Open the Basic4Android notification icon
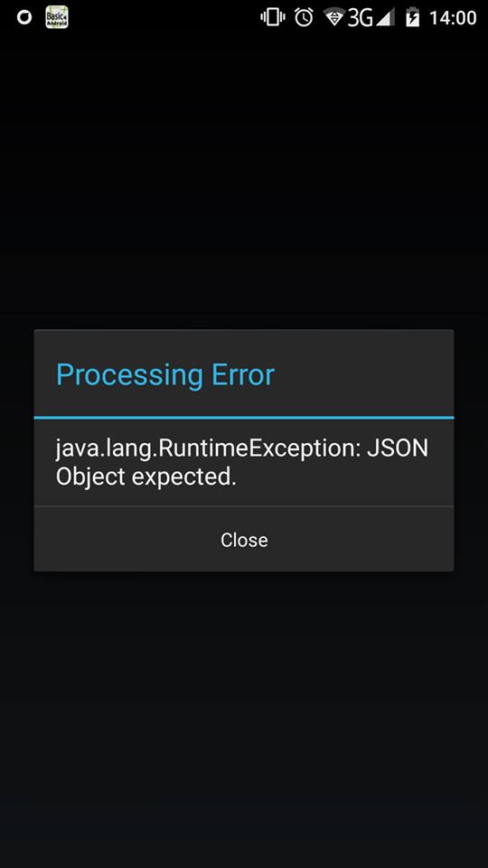Screen dimensions: 488x868 pos(57,17)
